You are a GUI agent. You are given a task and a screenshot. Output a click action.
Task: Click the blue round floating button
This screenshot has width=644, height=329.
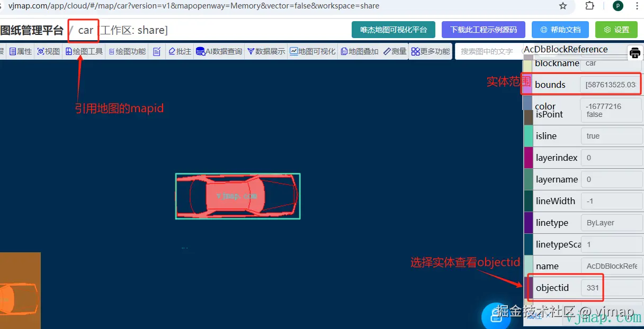[496, 316]
